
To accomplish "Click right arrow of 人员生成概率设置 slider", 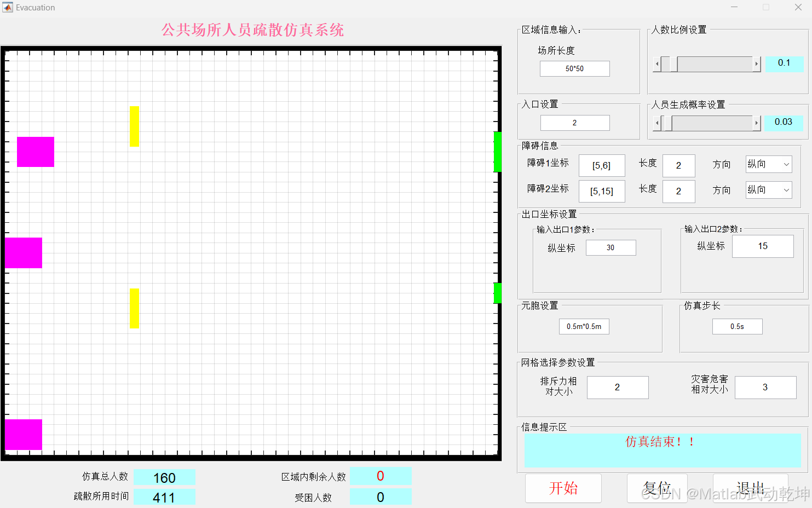I will 756,123.
